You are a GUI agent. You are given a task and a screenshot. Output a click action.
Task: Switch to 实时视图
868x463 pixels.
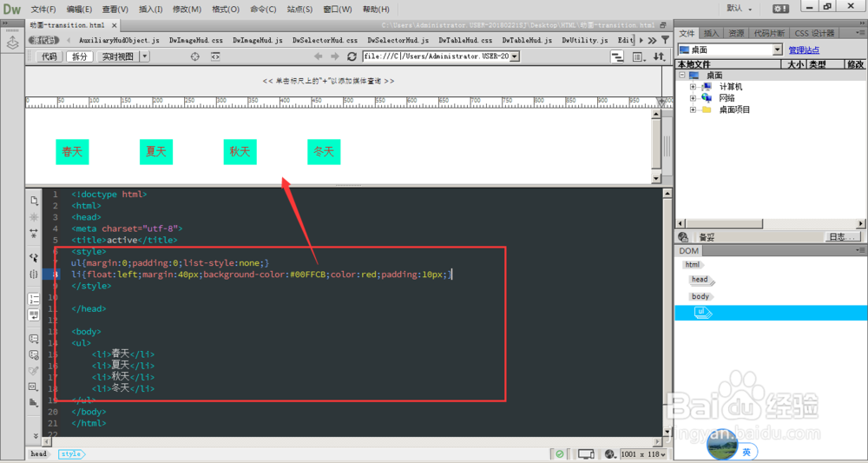pyautogui.click(x=118, y=56)
